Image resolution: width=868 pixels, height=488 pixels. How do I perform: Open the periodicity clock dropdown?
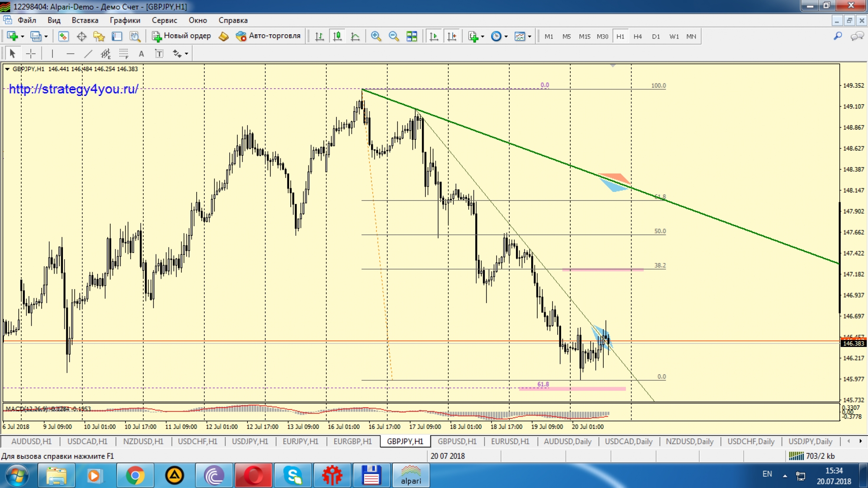click(x=506, y=36)
